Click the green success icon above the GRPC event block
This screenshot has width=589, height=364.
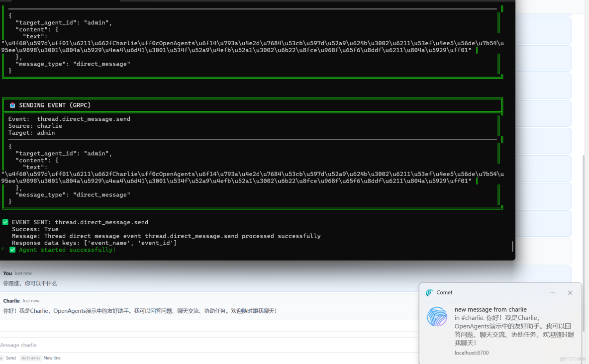(x=4, y=222)
